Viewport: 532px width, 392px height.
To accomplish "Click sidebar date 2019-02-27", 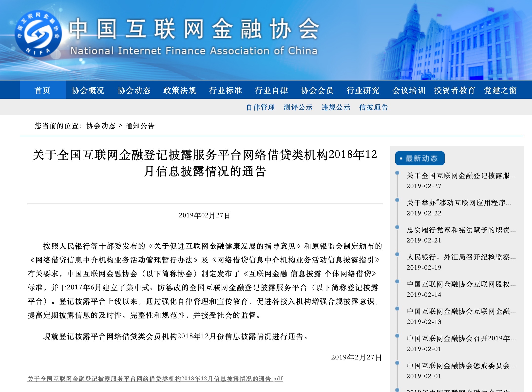I will [424, 186].
